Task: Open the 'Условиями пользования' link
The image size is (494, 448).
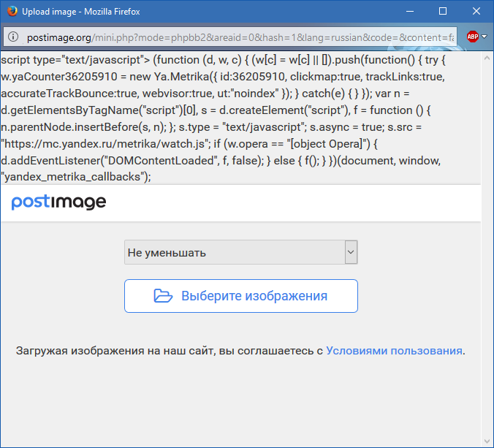Action: tap(394, 351)
